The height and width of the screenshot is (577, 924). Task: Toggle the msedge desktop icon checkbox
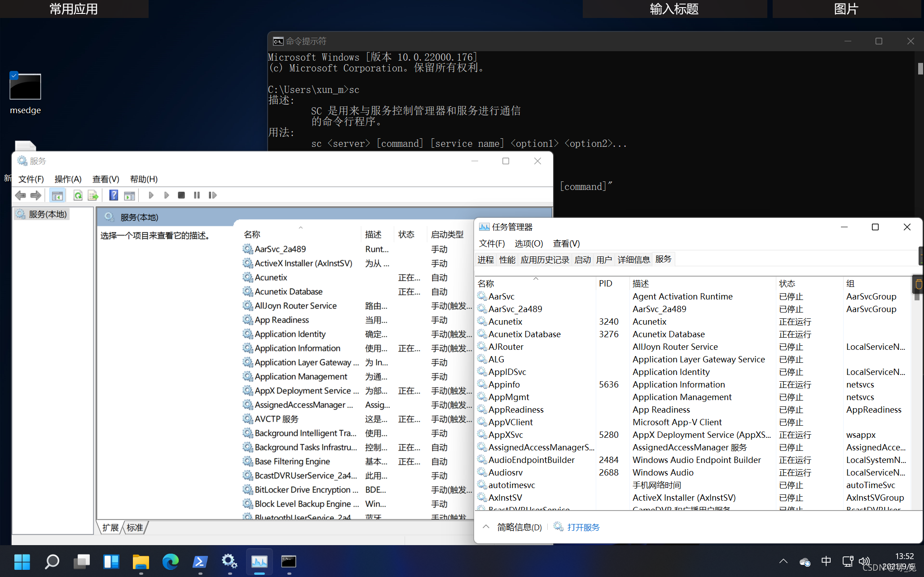pos(14,75)
